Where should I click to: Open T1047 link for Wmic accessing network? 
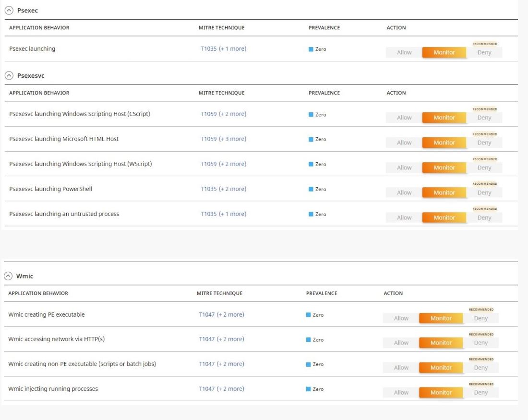point(207,339)
